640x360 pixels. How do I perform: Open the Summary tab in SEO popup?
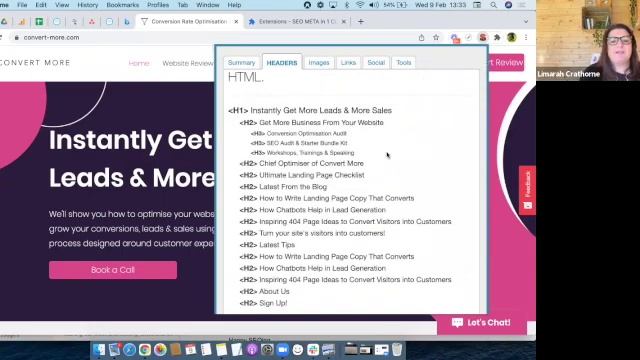click(x=241, y=62)
